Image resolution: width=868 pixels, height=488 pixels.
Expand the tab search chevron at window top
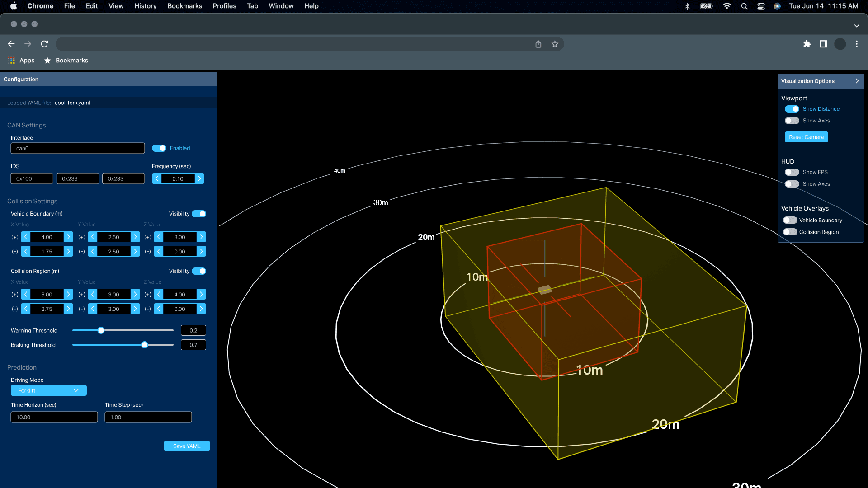coord(856,26)
